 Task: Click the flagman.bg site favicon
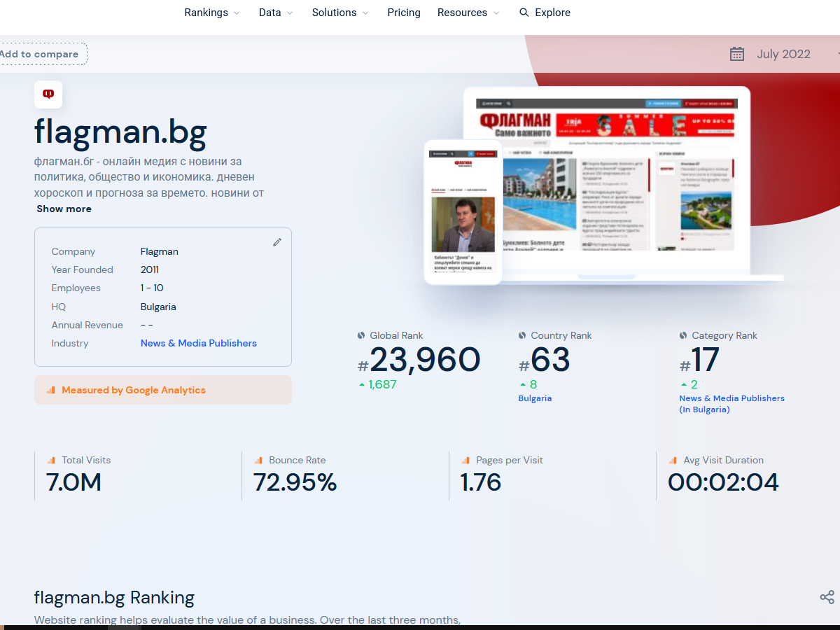48,94
